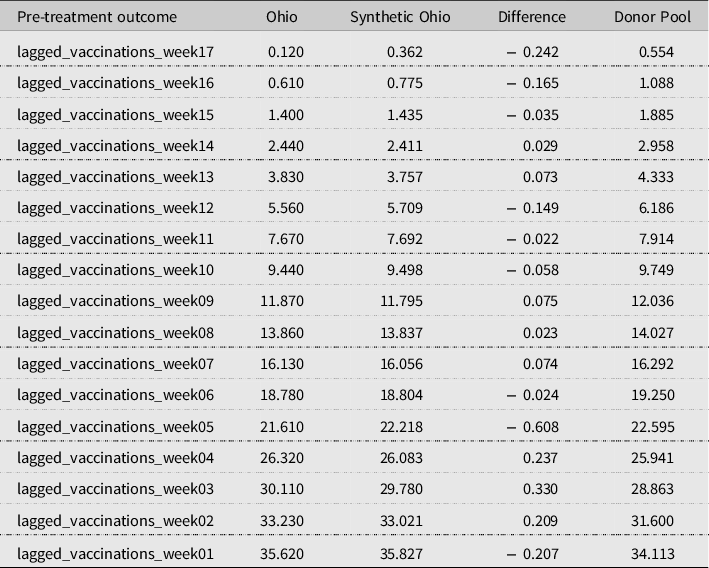Select the "Difference" column header
This screenshot has height=568, width=709.
click(x=532, y=17)
